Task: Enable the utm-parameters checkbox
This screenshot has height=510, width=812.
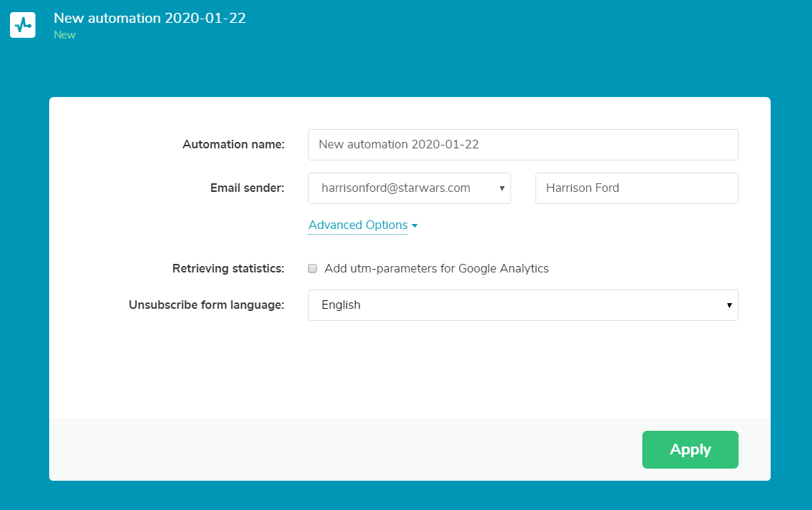Action: (312, 269)
